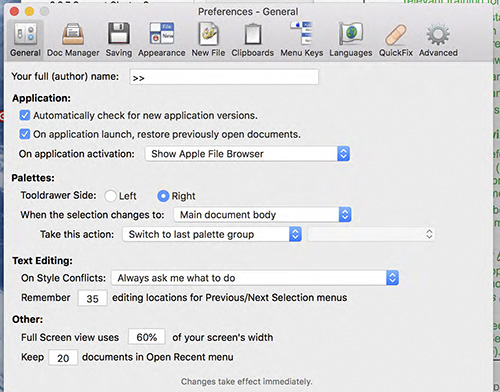The width and height of the screenshot is (500, 392).
Task: Select Left tooldrawer side
Action: click(110, 196)
